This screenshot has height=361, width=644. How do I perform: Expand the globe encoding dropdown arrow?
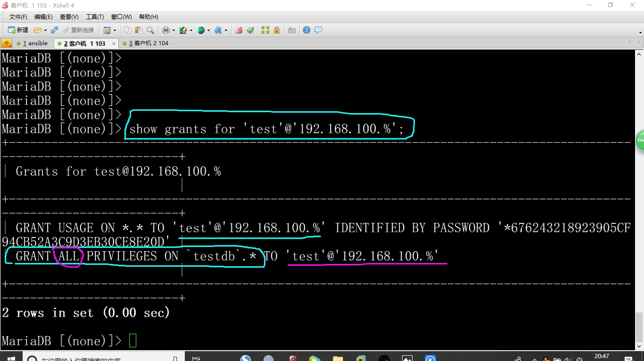[x=208, y=30]
